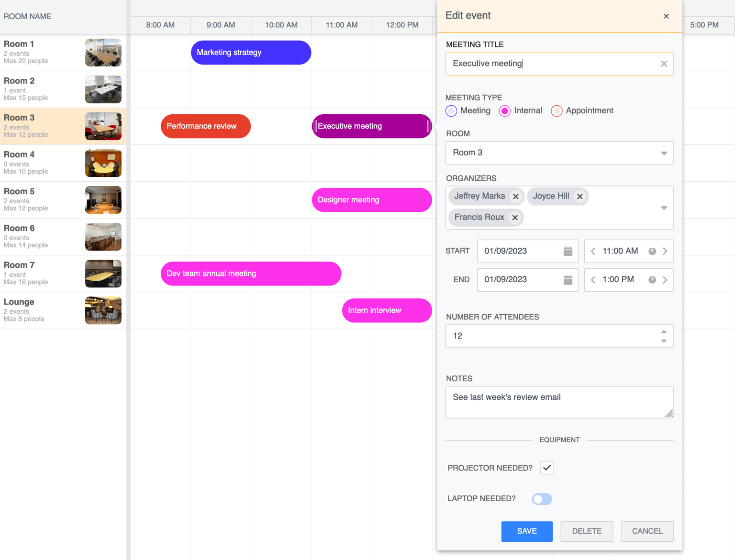Viewport: 735px width, 560px height.
Task: Remove Joyce Hill from organizers
Action: [580, 196]
